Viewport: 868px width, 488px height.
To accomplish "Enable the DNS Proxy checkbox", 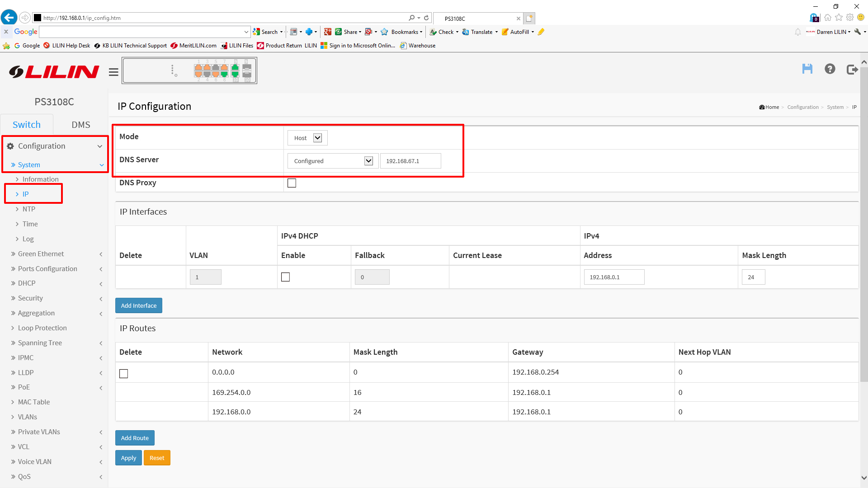I will [292, 183].
